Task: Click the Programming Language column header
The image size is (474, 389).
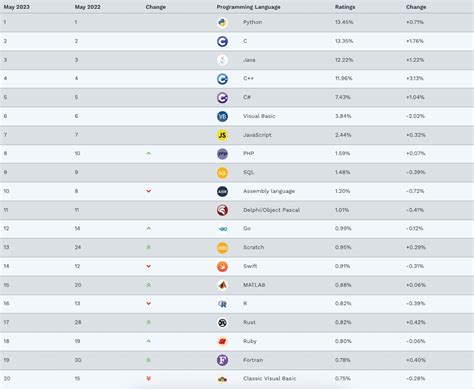Action: click(248, 7)
